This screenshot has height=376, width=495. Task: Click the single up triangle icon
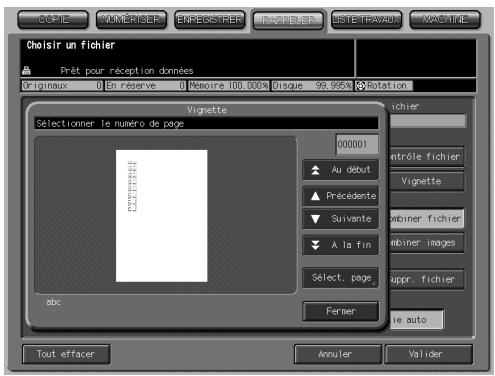pos(315,196)
